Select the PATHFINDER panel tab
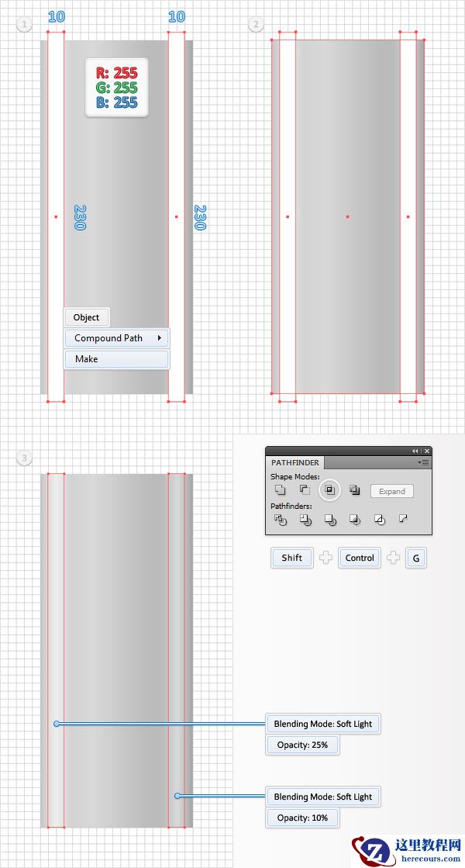 coord(294,462)
